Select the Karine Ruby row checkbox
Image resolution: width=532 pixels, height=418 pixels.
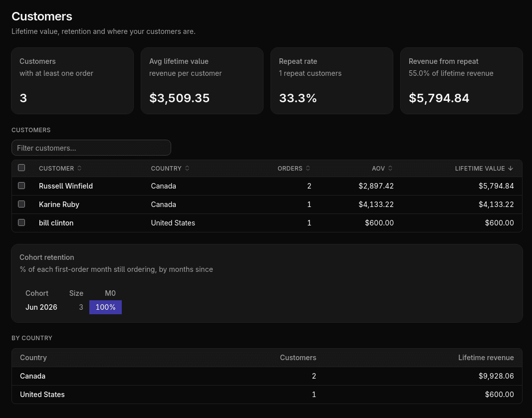point(21,204)
